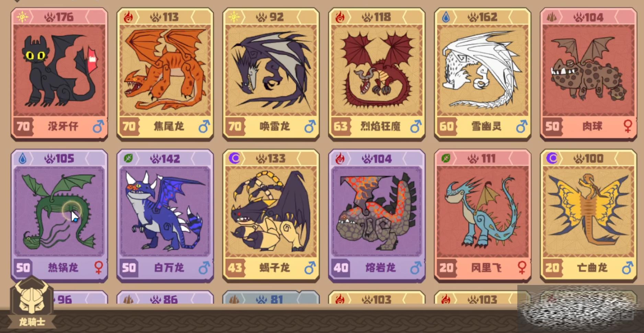
Task: Click the partially visible card with power 81
Action: [x=271, y=297]
